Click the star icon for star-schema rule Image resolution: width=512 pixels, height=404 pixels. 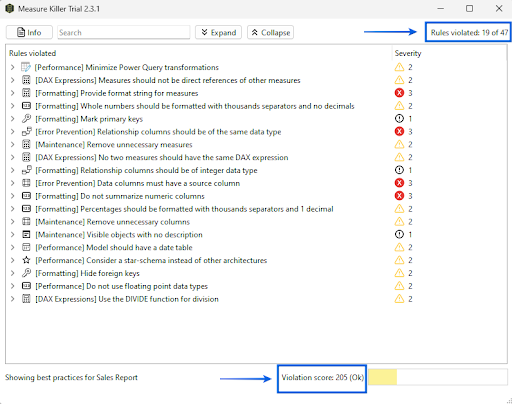click(x=26, y=260)
